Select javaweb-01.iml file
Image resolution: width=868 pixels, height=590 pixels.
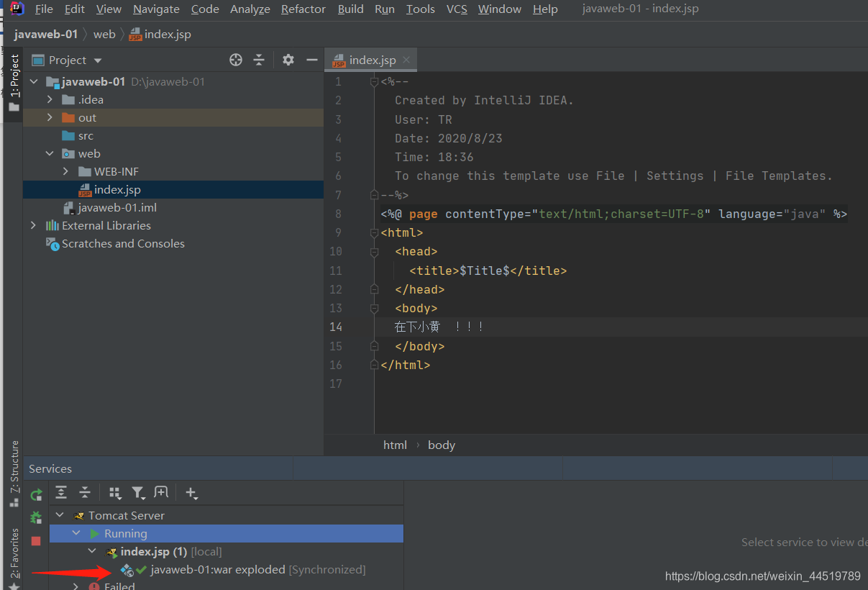pos(117,208)
